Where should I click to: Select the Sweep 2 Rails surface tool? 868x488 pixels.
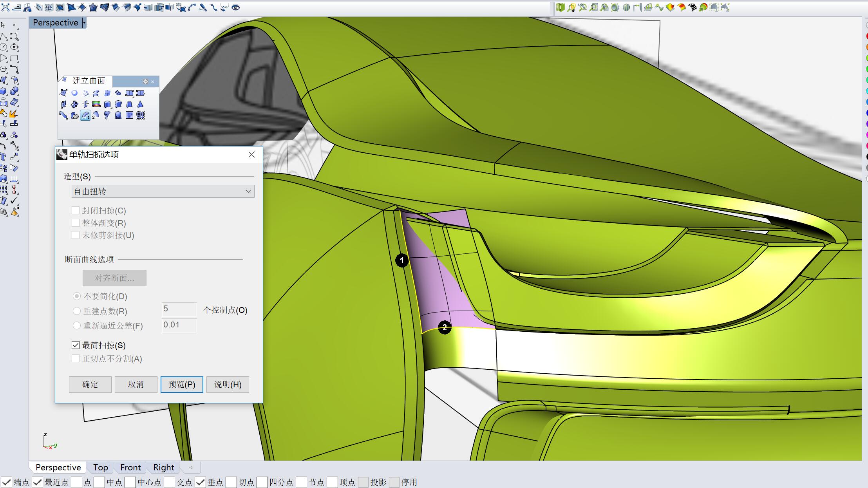tap(96, 115)
